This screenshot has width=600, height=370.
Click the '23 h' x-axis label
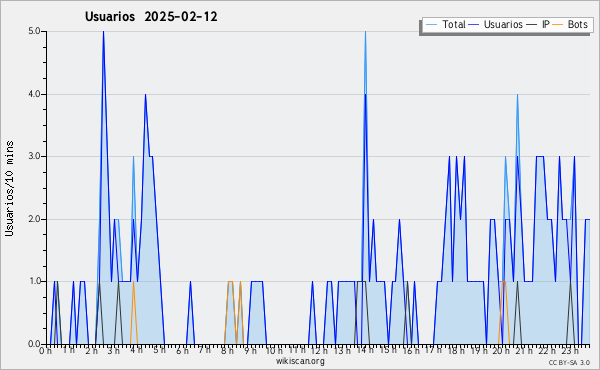pos(570,351)
